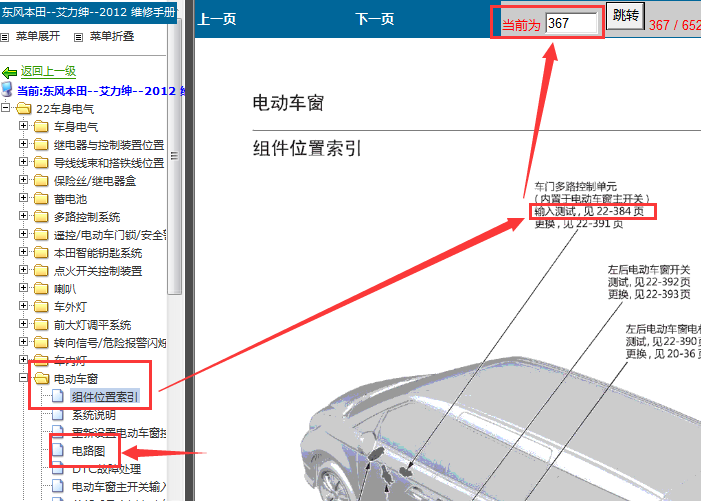The image size is (701, 501).
Task: Expand the 保险丝/继电器盒 folder
Action: (x=23, y=180)
